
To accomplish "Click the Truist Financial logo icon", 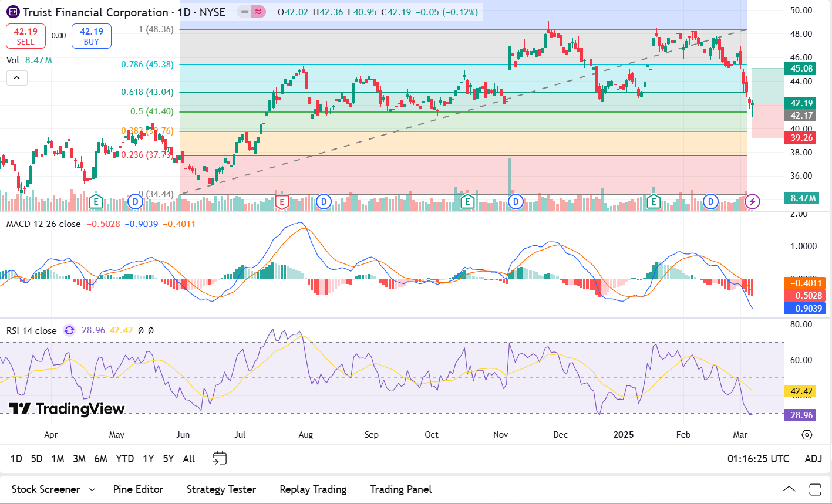I will (x=12, y=12).
